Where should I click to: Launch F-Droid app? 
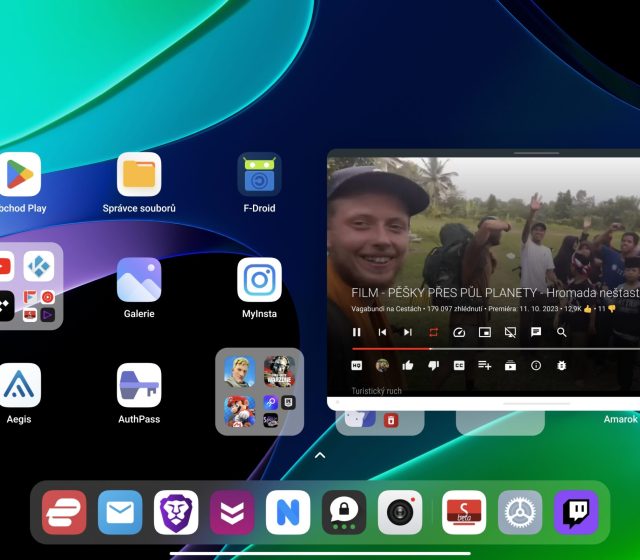click(259, 175)
